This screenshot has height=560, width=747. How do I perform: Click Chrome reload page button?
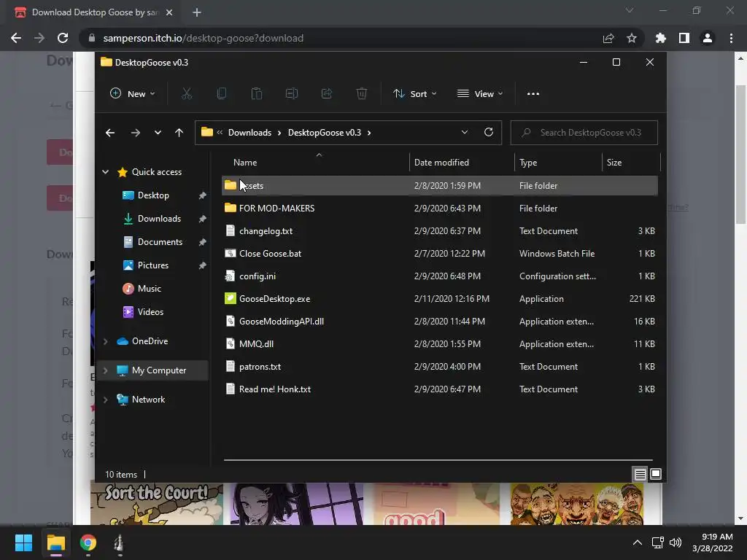pyautogui.click(x=63, y=38)
